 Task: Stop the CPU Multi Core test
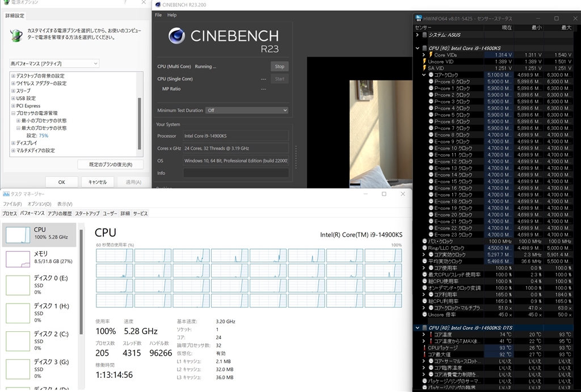[279, 66]
